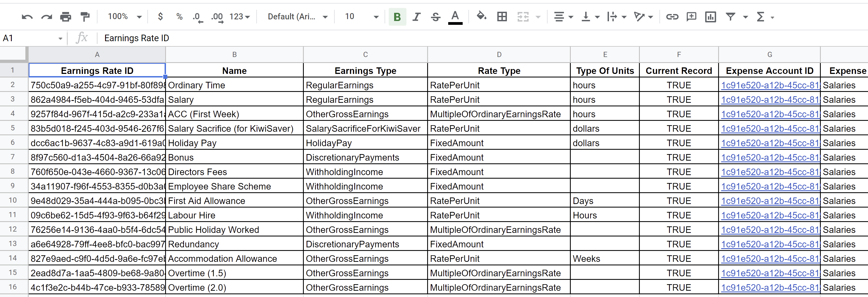868x297 pixels.
Task: Click the Directors Fees cell
Action: (x=234, y=172)
